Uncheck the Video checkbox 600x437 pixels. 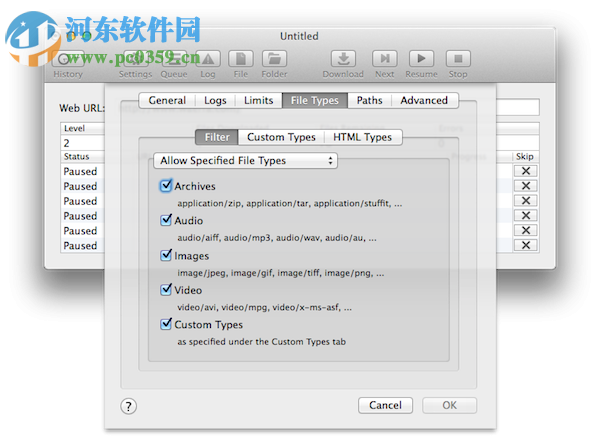pos(166,290)
